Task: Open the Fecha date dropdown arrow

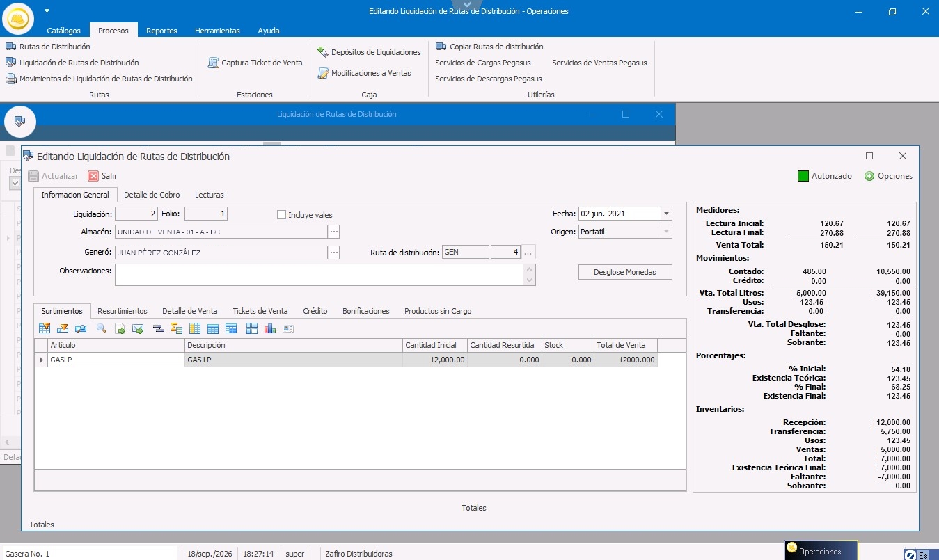Action: pyautogui.click(x=667, y=214)
